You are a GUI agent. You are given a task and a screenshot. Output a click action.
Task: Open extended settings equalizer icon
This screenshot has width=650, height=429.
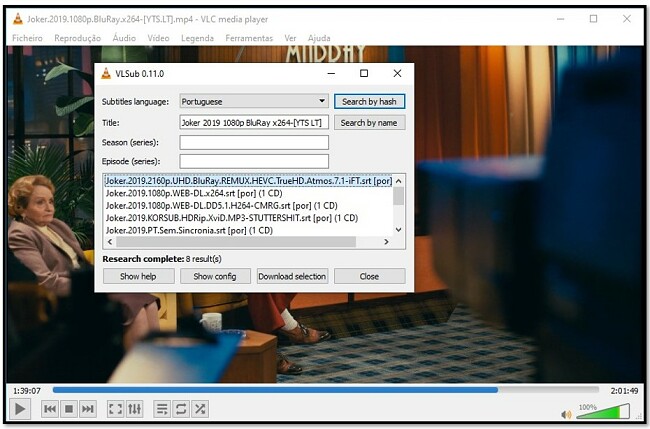134,409
